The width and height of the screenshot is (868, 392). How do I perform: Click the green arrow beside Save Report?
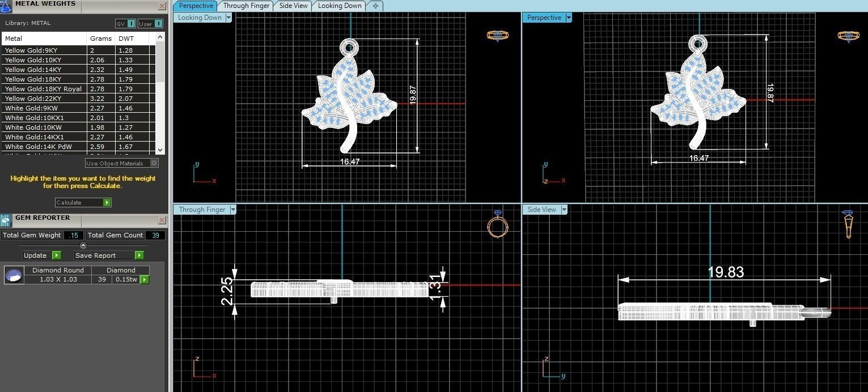pyautogui.click(x=139, y=255)
